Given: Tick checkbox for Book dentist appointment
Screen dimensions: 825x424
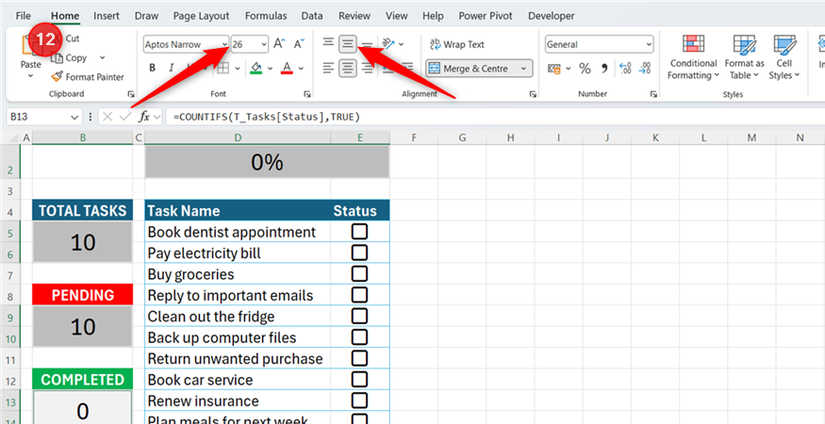Looking at the screenshot, I should (x=360, y=232).
